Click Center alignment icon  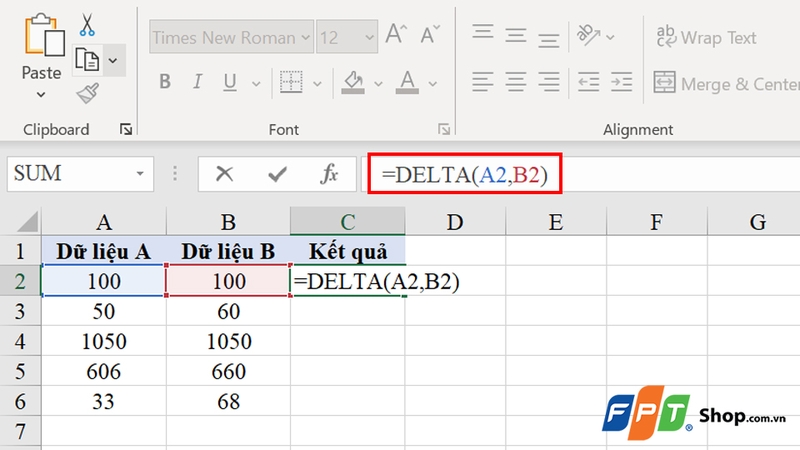[516, 82]
